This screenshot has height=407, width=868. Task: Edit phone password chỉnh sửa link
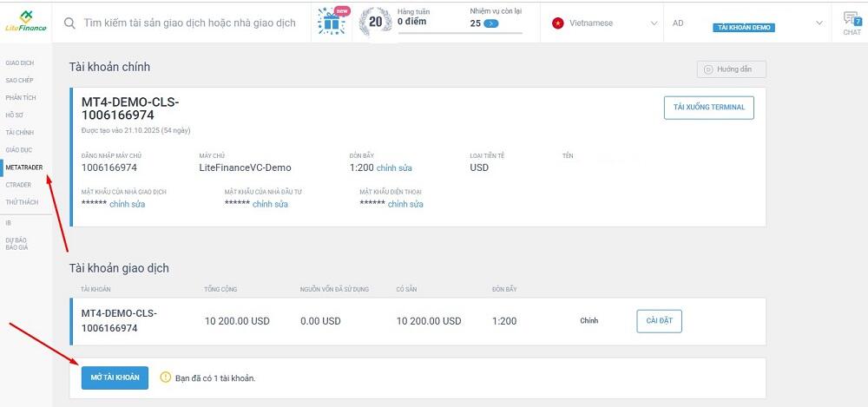point(405,204)
